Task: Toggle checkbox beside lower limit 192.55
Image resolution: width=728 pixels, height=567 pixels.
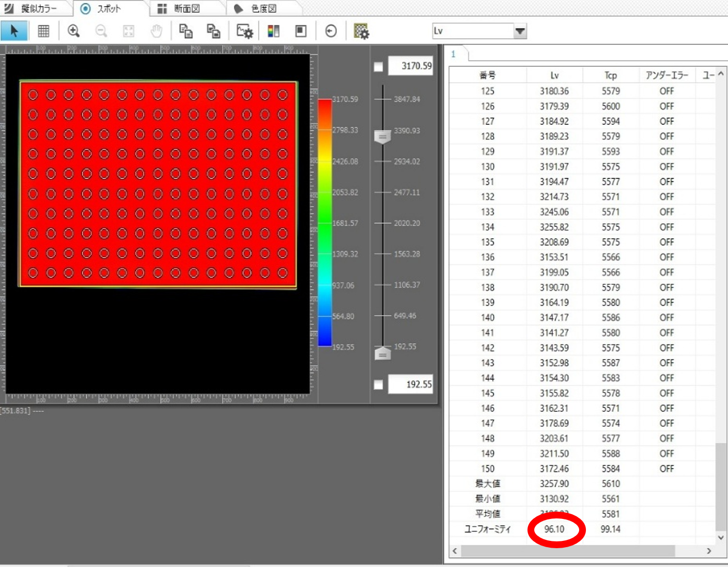Action: (379, 385)
